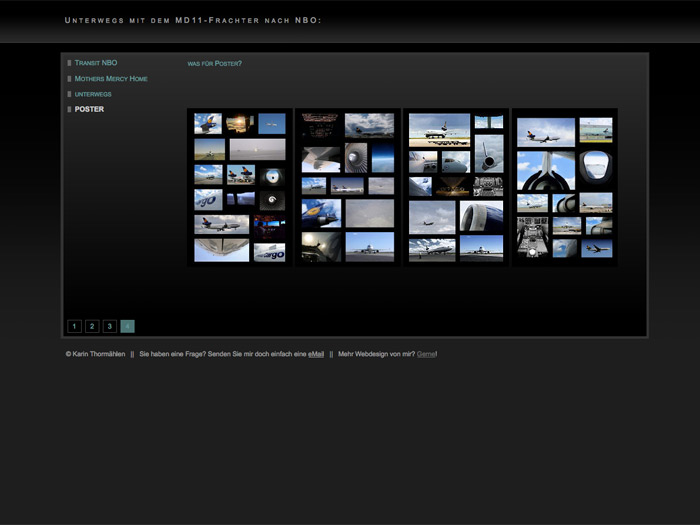Screen dimensions: 700x525
Task: Click the bullet marker beside Mothers Mercy Home
Action: [69, 79]
